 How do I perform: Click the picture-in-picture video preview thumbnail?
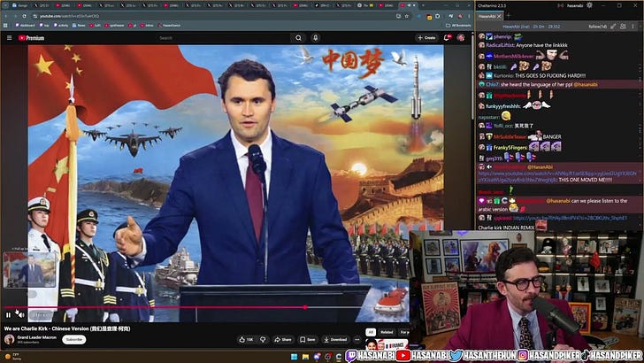pos(29,270)
